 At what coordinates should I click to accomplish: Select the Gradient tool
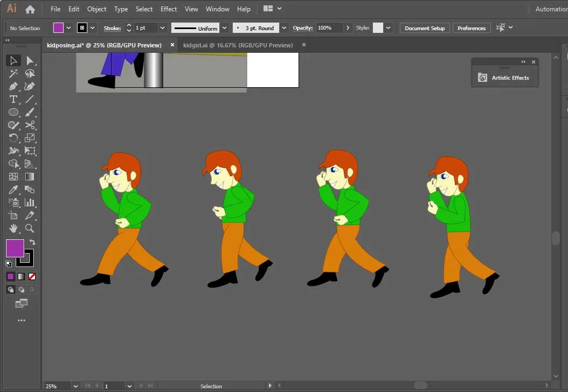[x=30, y=177]
